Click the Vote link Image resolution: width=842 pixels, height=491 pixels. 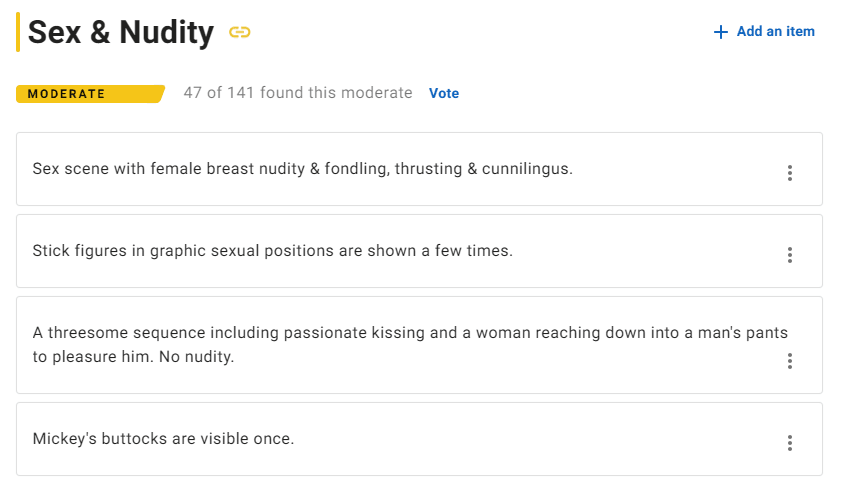[444, 93]
